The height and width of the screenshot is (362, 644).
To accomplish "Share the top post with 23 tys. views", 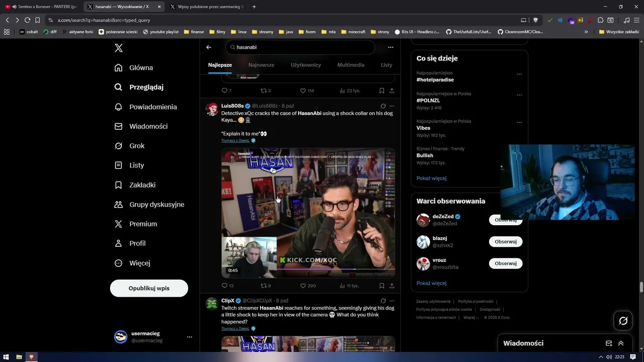I will coord(392,90).
